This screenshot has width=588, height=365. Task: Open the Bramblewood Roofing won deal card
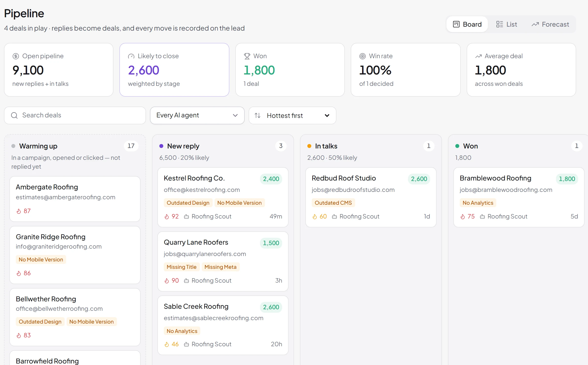click(519, 197)
